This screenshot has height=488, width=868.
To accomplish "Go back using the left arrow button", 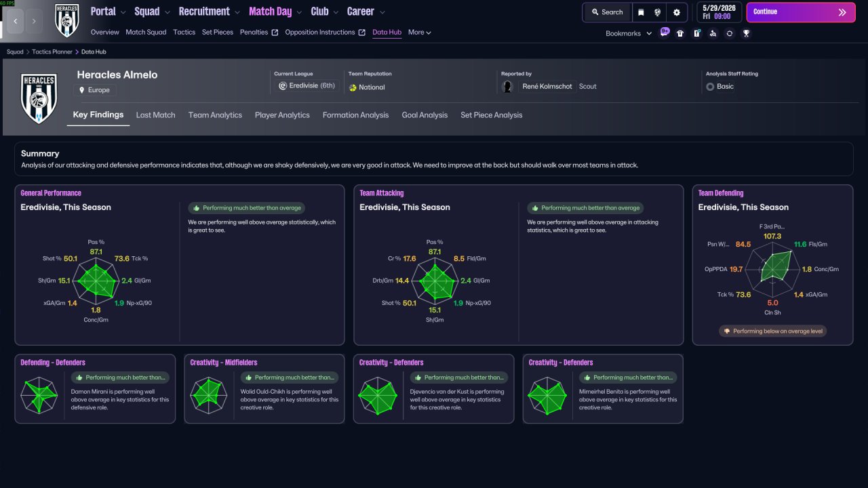I will 16,21.
